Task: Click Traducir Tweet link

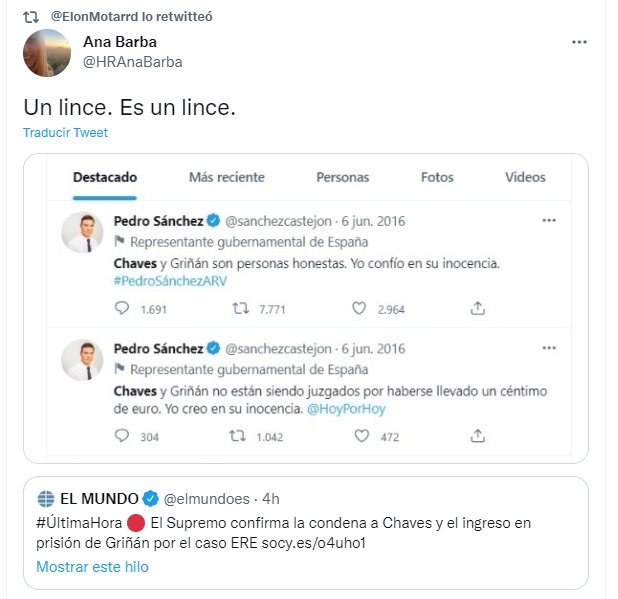Action: point(65,133)
